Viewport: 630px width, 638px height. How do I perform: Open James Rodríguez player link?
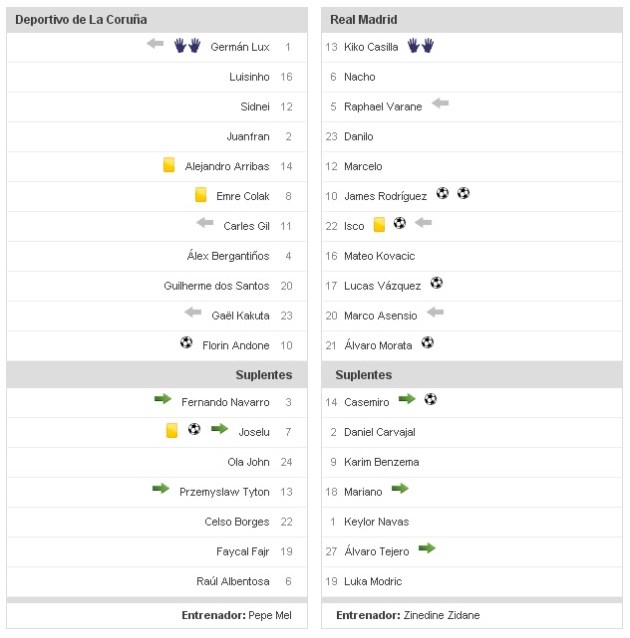(385, 196)
